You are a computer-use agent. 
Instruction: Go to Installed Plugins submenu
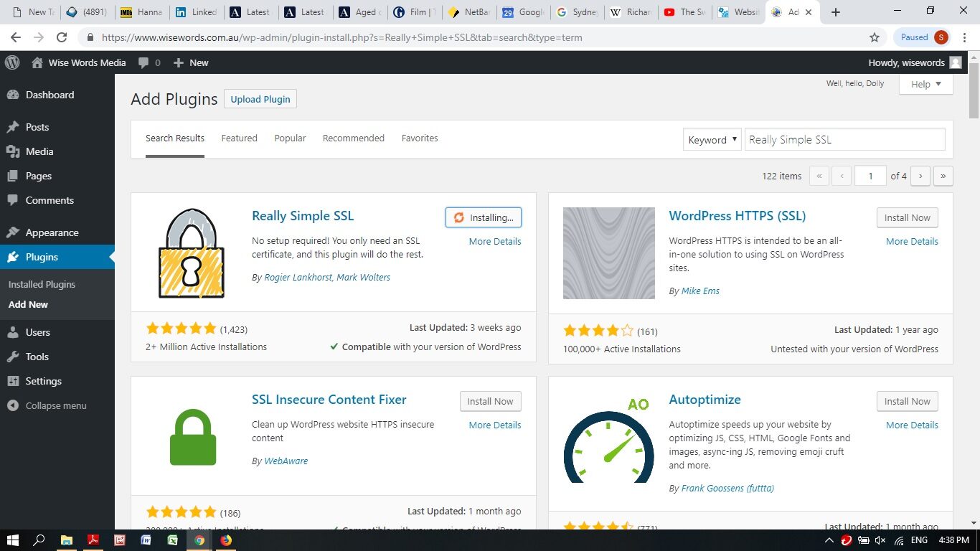coord(42,284)
